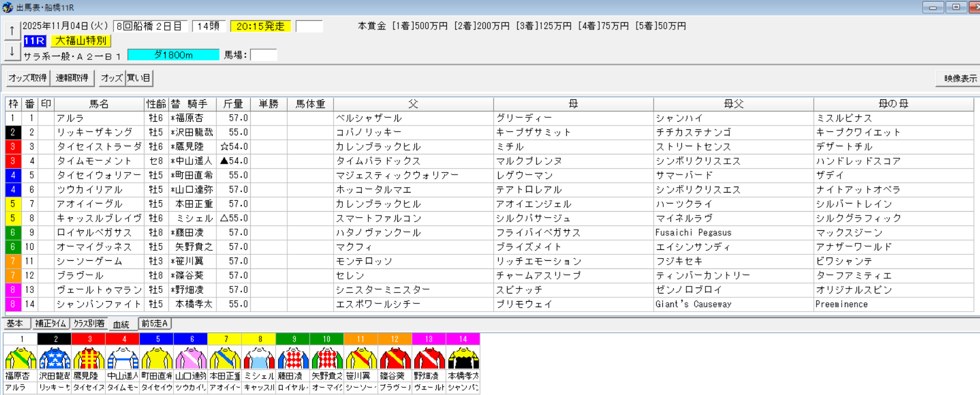980x395 pixels.
Task: Click checkered silk icon for horse 9
Action: 293,358
